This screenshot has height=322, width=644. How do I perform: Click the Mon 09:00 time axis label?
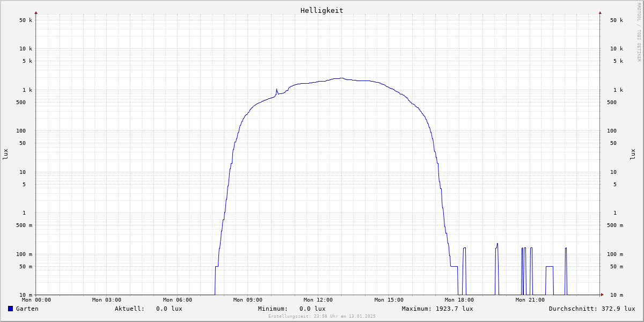coord(248,300)
